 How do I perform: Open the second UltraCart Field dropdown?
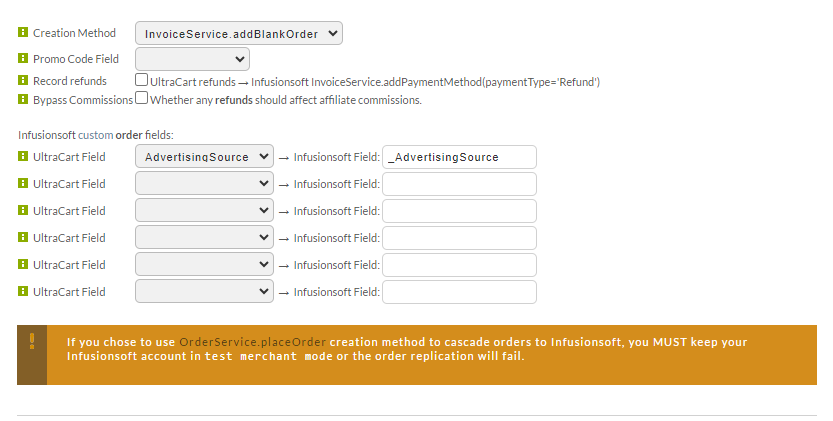coord(205,183)
